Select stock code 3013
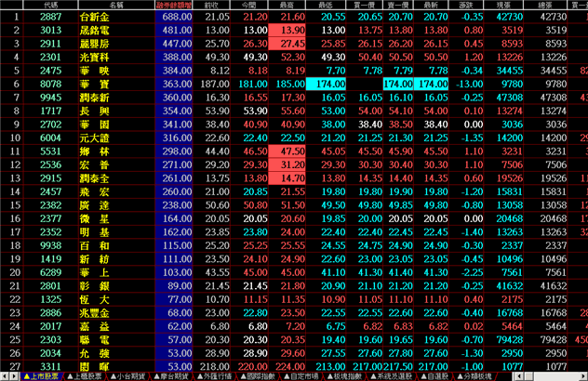Image resolution: width=588 pixels, height=381 pixels. pyautogui.click(x=50, y=31)
